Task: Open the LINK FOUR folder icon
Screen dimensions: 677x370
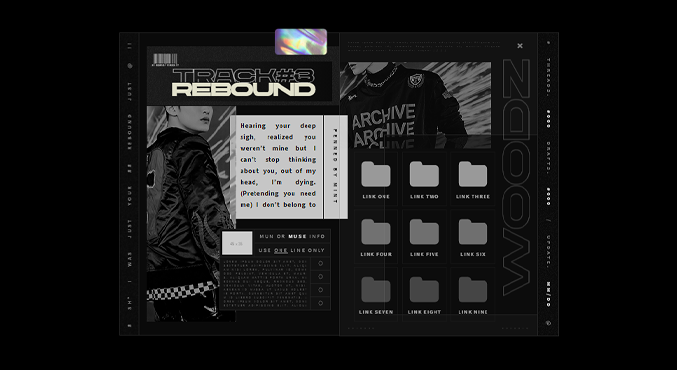Action: [376, 232]
